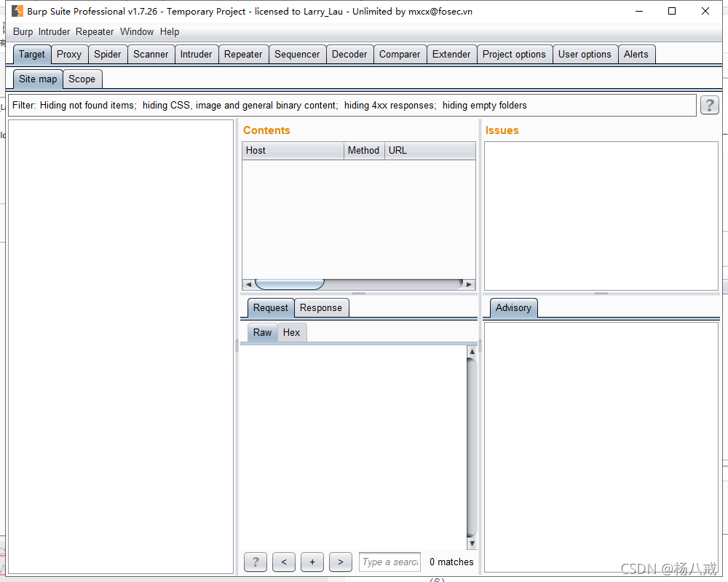Switch to the Extender tab

[451, 55]
